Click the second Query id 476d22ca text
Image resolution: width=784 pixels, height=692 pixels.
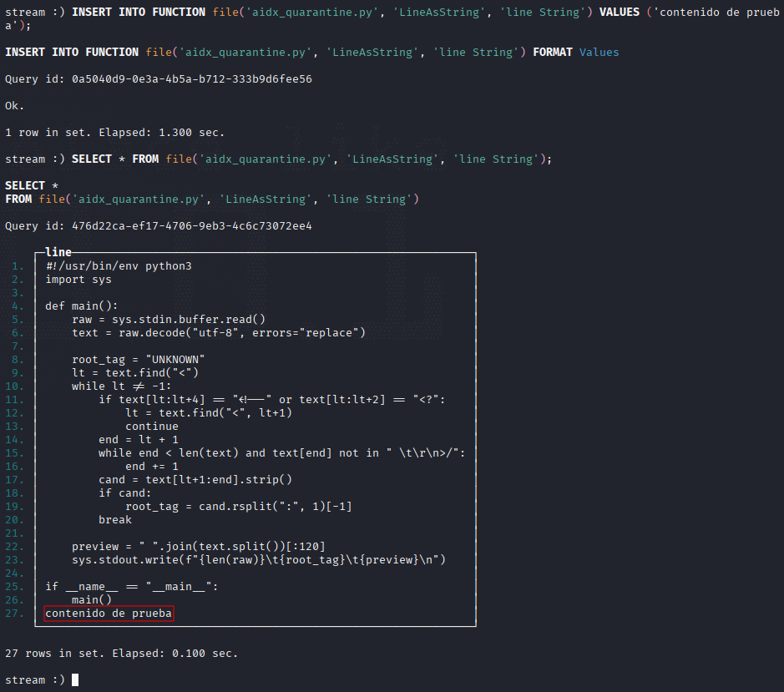pyautogui.click(x=159, y=226)
